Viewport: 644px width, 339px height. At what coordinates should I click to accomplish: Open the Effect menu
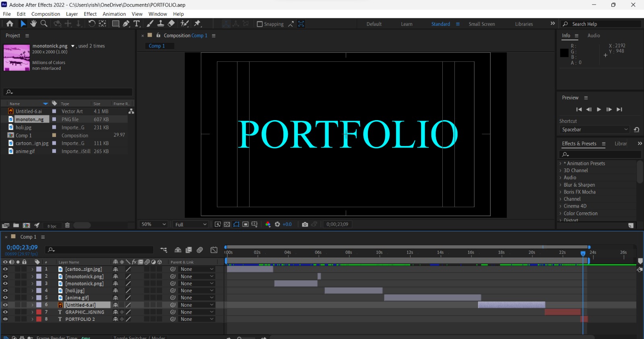[90, 14]
